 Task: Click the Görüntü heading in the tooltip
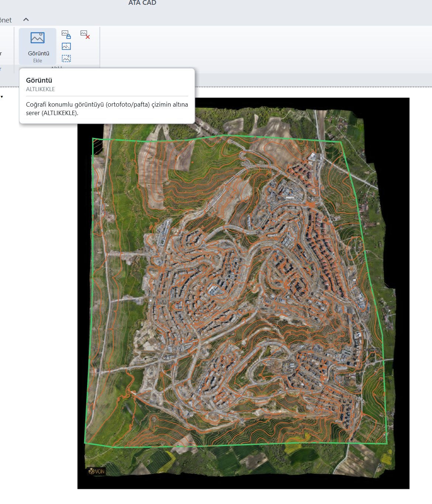click(39, 80)
